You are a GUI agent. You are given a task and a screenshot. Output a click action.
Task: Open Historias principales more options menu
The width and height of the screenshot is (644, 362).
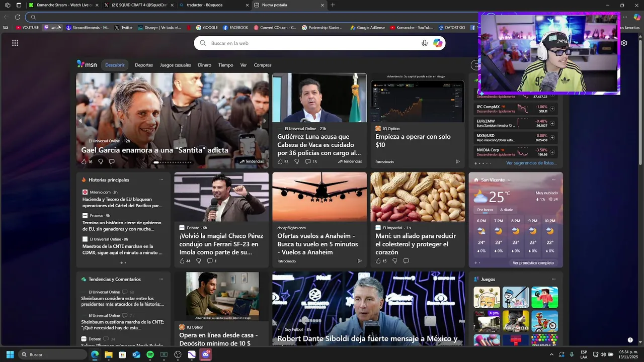(x=161, y=180)
